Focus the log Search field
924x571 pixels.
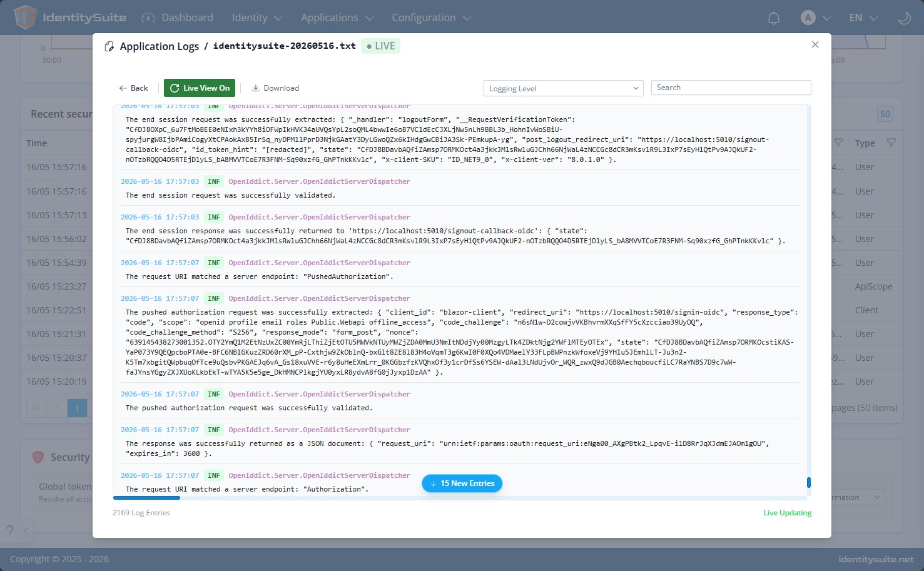coord(731,88)
